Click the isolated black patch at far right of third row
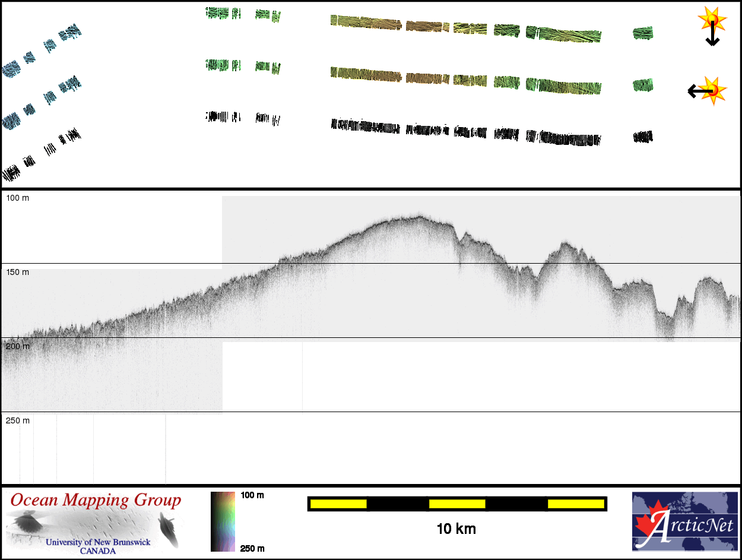Screen dimensions: 742x560 tap(643, 137)
